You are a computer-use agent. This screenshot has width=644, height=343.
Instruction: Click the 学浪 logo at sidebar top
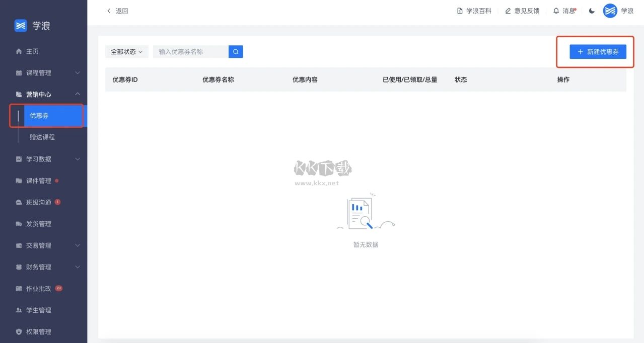(31, 25)
